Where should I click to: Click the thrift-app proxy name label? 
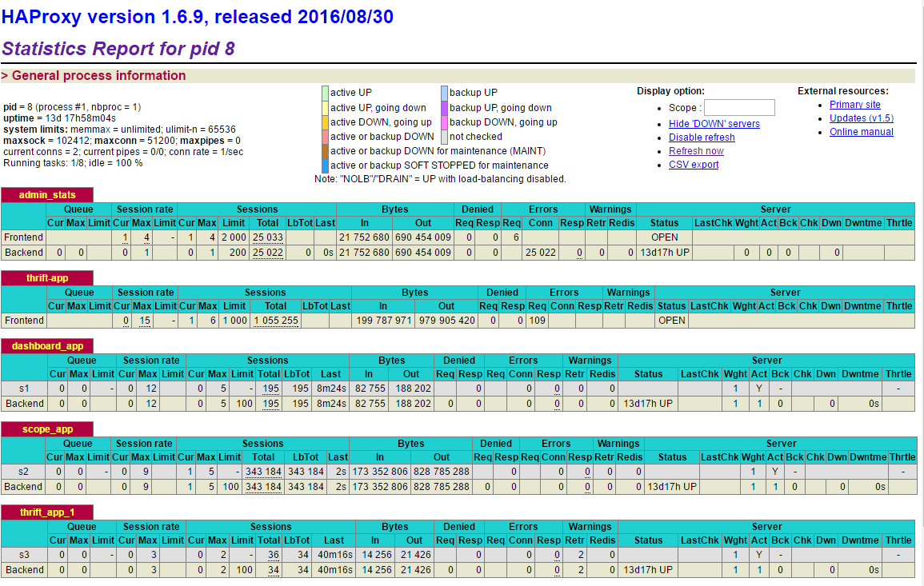(x=46, y=278)
